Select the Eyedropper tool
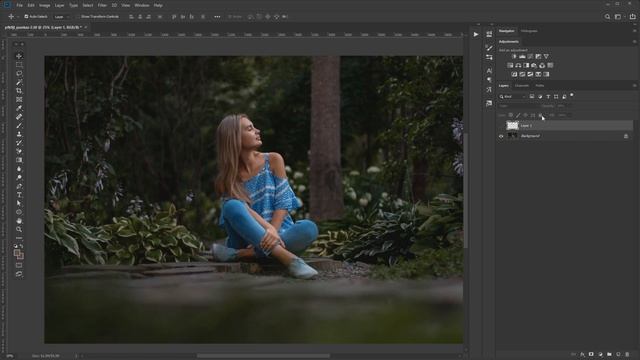The width and height of the screenshot is (640, 360). coord(19,108)
